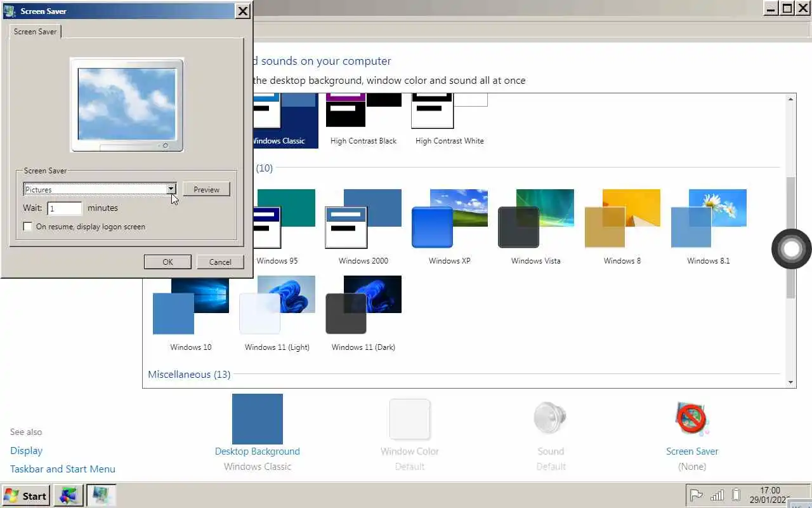Open the first pinned taskbar app icon
This screenshot has width=812, height=508.
[x=69, y=496]
